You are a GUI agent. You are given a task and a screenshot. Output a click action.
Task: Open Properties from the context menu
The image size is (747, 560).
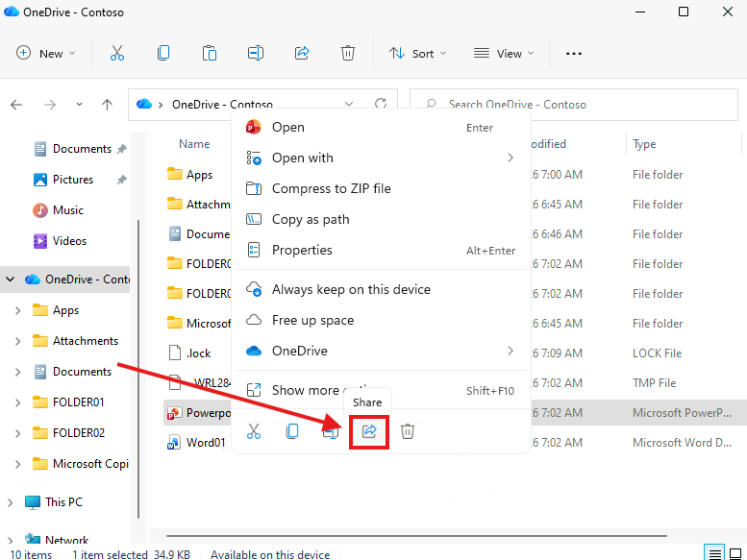coord(382,251)
